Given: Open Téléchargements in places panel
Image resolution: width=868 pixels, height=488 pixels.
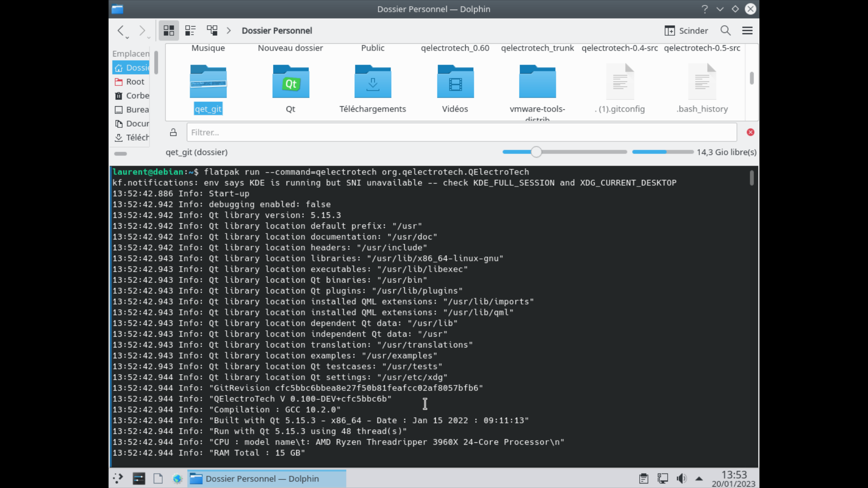Looking at the screenshot, I should [131, 137].
